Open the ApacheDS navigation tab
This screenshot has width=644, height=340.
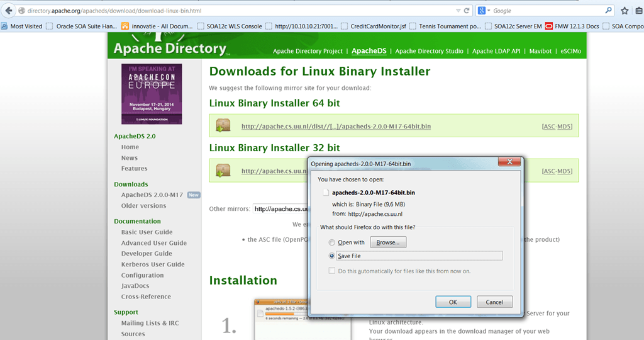[x=369, y=51]
